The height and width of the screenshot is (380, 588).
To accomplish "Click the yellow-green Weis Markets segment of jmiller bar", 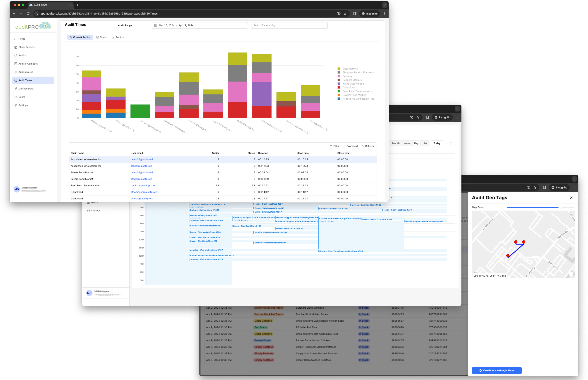I will coord(237,59).
